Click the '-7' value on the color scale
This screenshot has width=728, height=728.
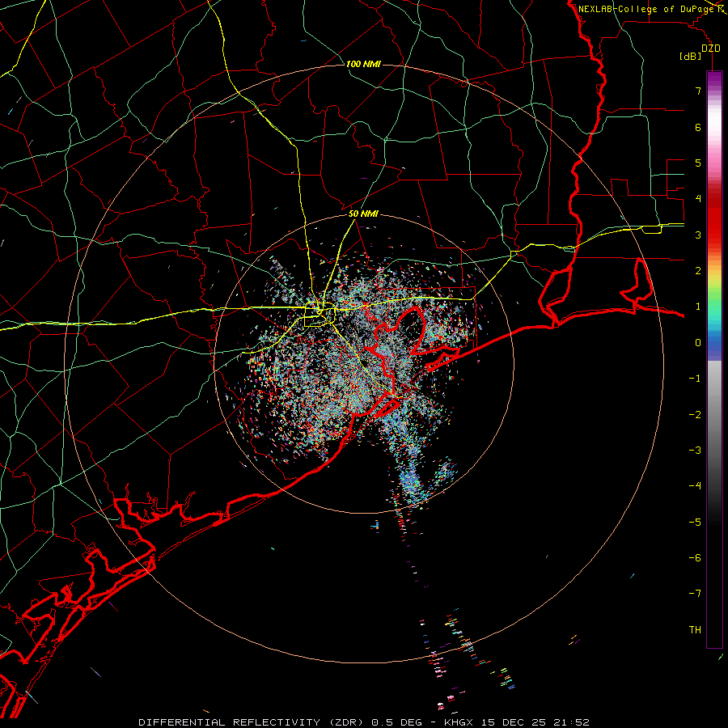(695, 594)
